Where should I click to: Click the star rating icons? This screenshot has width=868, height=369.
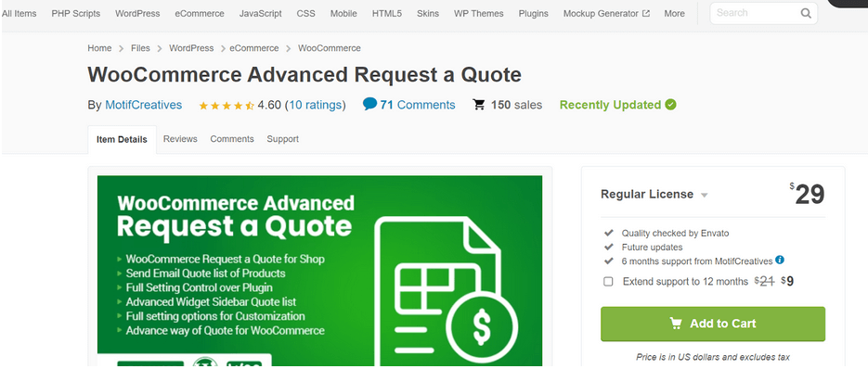(227, 105)
